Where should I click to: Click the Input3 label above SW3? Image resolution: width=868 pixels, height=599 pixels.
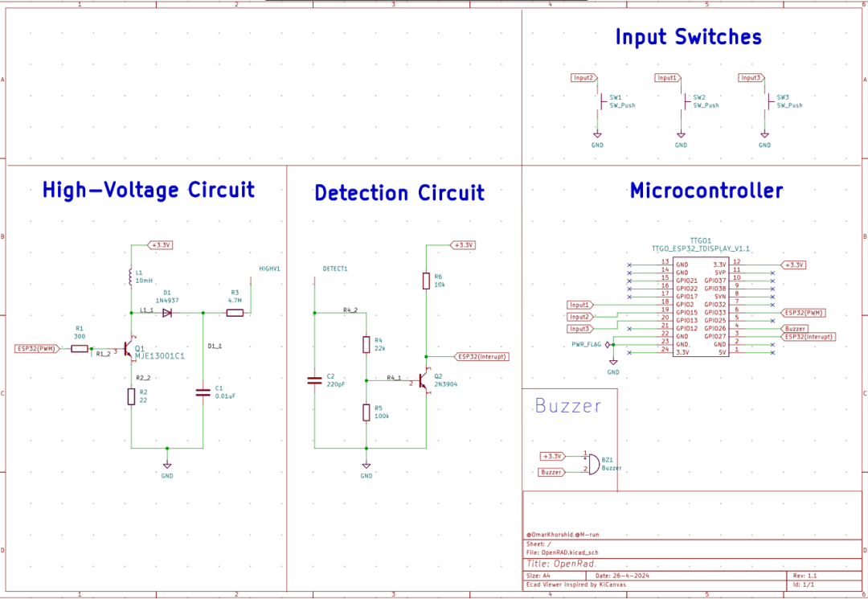[751, 78]
